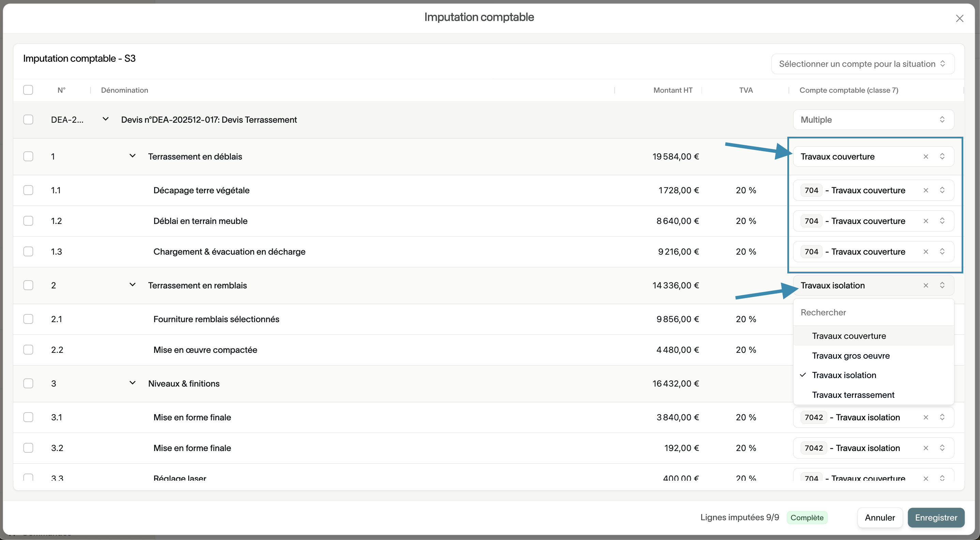Collapse the Terrassement en déblais section
Image resolution: width=980 pixels, height=540 pixels.
pos(132,156)
